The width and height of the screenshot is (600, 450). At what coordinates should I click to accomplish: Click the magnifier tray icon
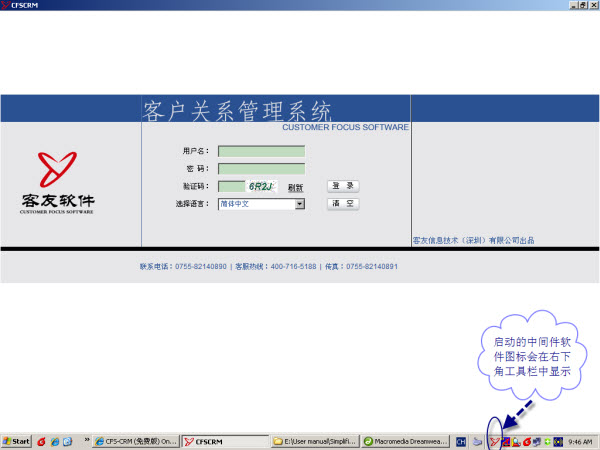click(x=517, y=442)
